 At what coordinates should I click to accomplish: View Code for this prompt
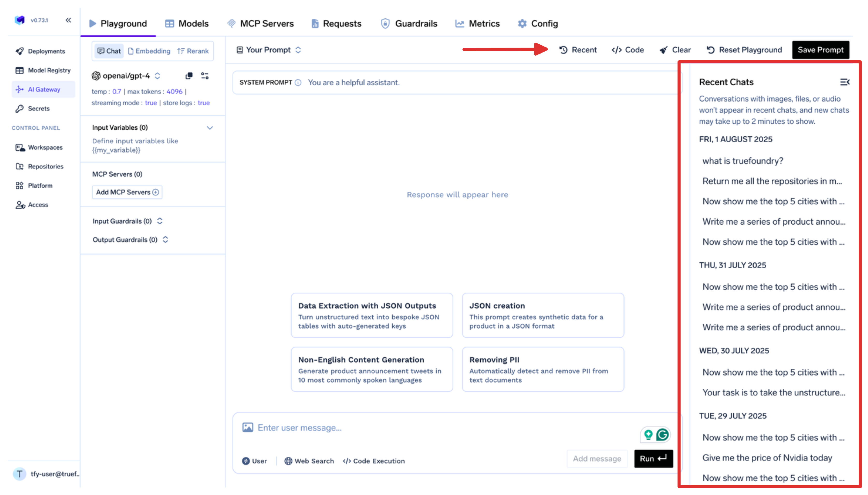pyautogui.click(x=627, y=50)
